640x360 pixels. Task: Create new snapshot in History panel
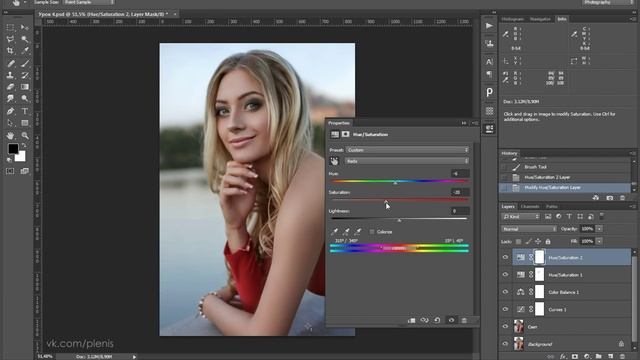click(609, 198)
